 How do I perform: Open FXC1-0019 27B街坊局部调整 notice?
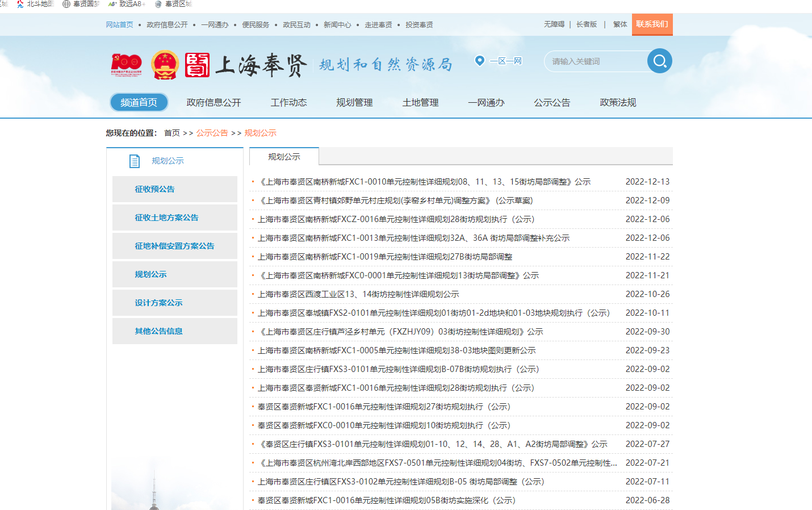385,257
